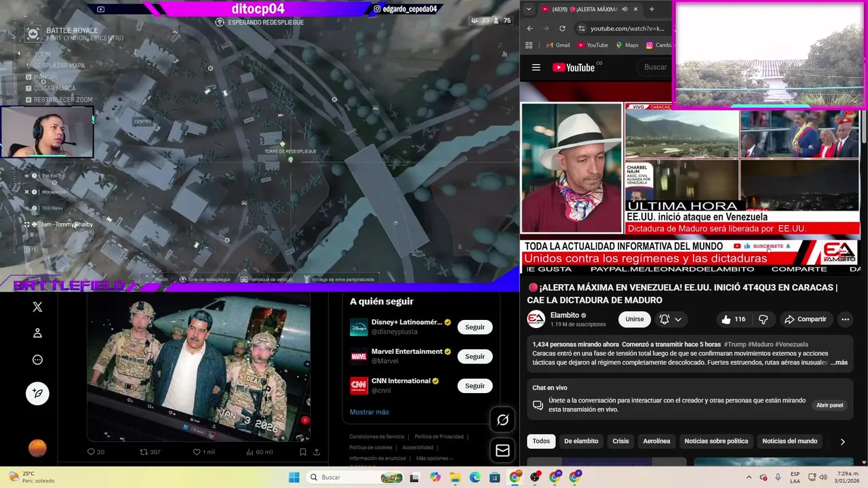This screenshot has height=488, width=868.
Task: Click the Compartir button
Action: (805, 319)
